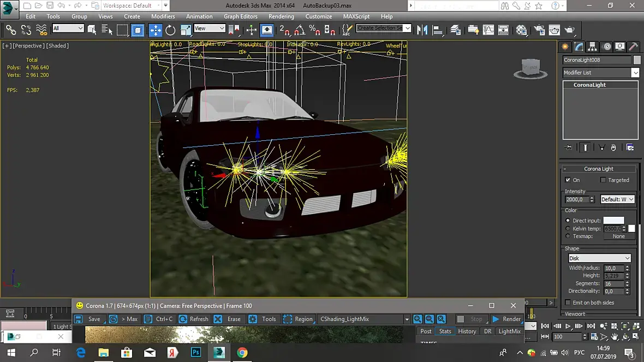Open the Utilities hammer panel
Viewport: 644px width, 362px height.
(x=633, y=47)
